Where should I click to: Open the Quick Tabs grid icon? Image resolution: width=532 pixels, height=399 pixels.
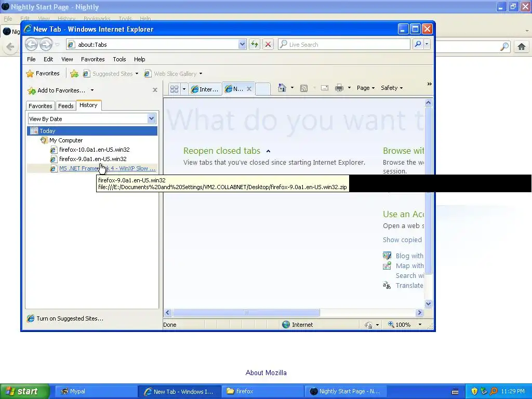(175, 89)
